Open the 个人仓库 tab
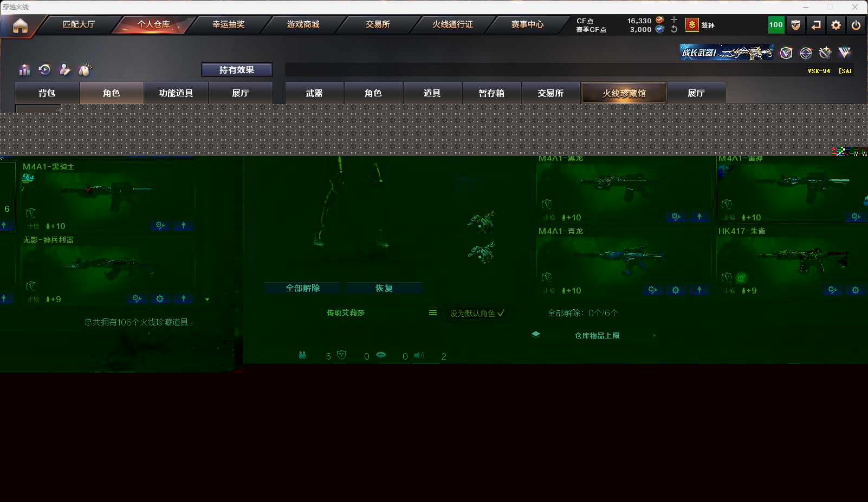Viewport: 868px width, 502px height. tap(153, 24)
